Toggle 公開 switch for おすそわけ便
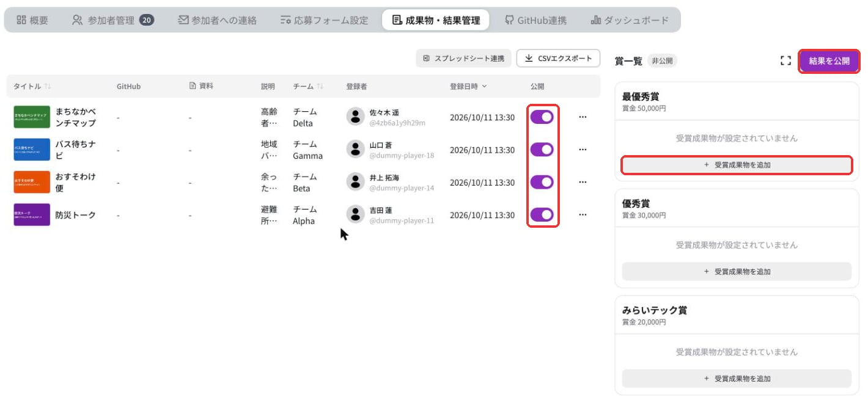The width and height of the screenshot is (868, 403). [x=542, y=182]
